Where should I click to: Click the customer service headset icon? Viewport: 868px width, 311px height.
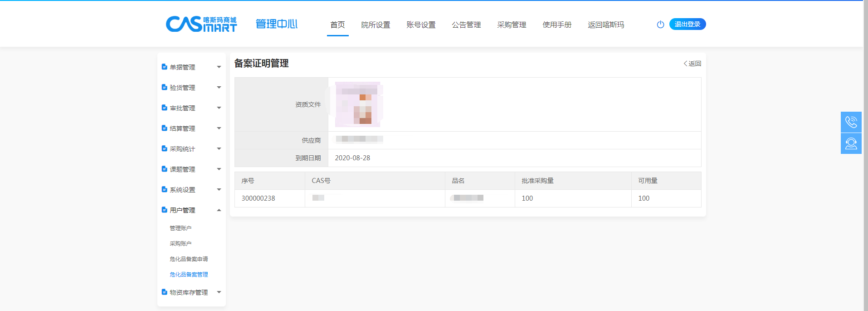click(x=851, y=143)
